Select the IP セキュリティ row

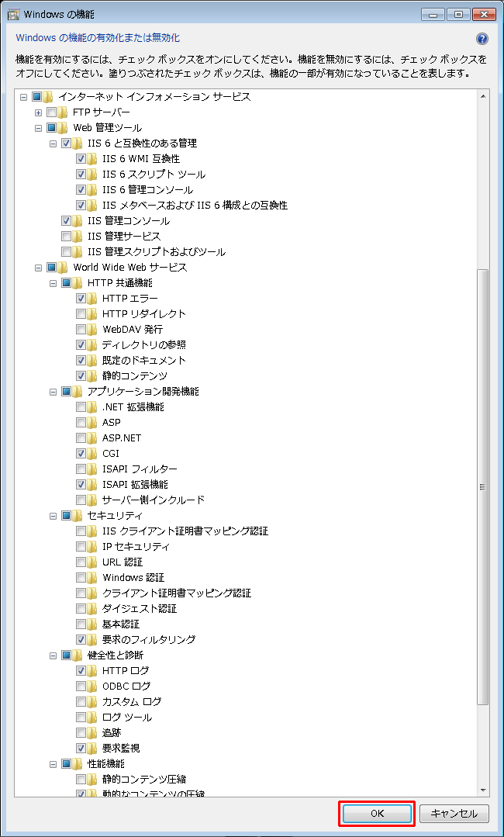pos(136,546)
